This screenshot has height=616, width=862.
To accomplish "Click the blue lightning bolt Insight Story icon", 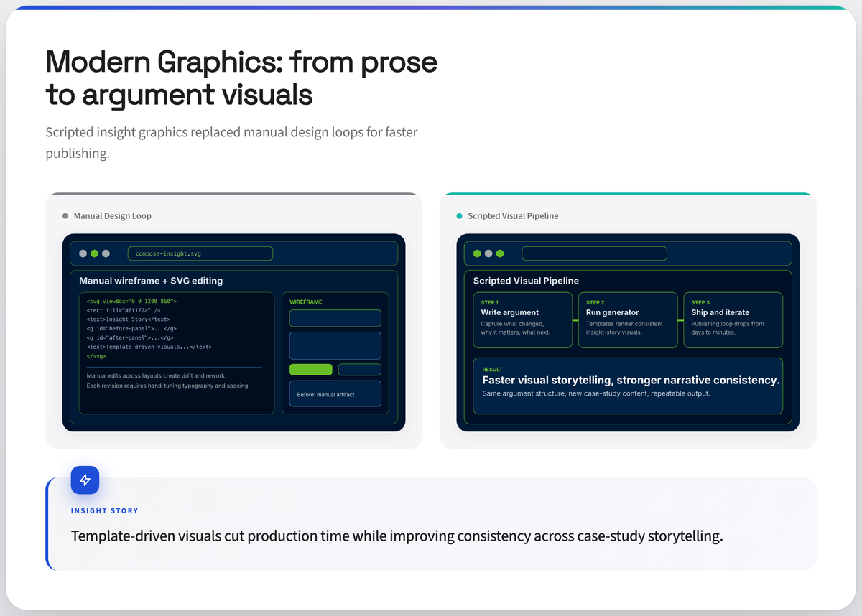I will click(85, 480).
